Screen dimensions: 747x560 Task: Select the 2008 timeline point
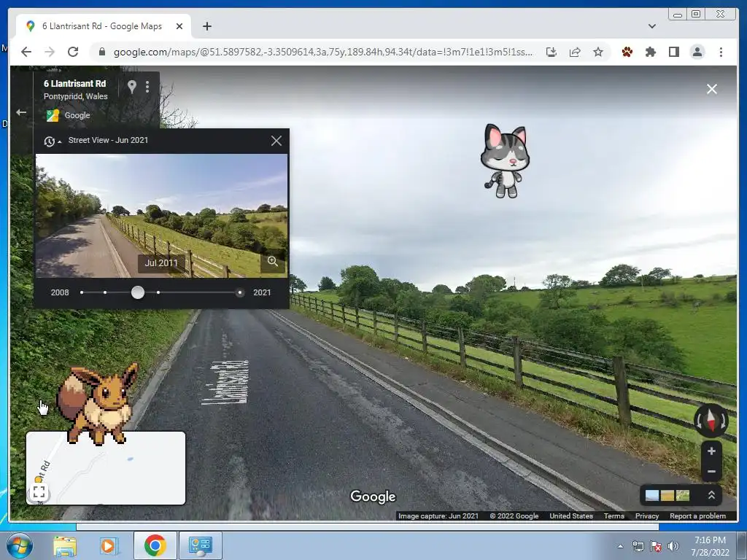tap(82, 292)
